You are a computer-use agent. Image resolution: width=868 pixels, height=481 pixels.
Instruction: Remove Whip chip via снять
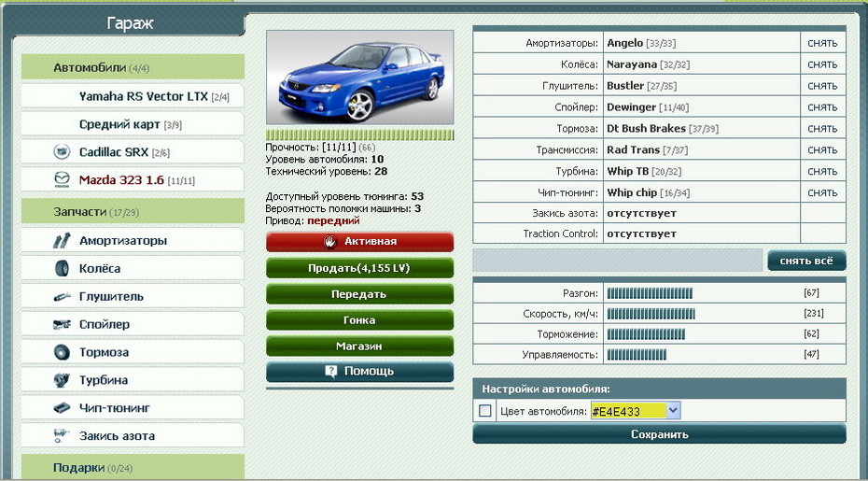tap(822, 192)
